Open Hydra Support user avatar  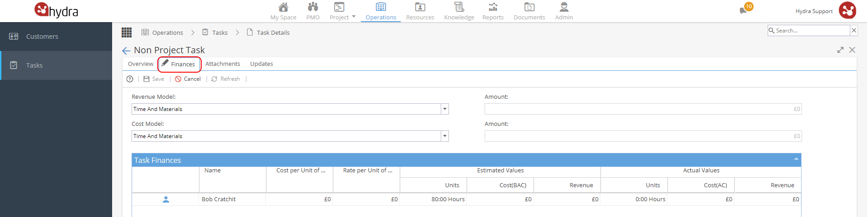tap(847, 10)
